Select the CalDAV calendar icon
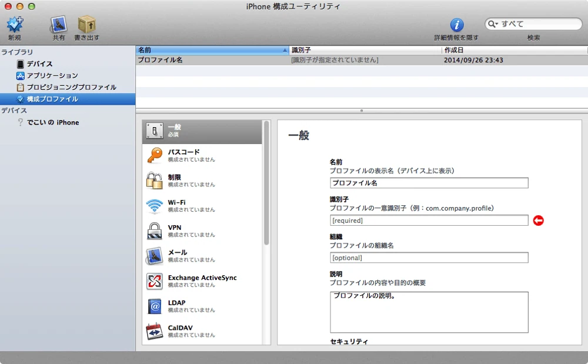Screen dimensions: 588x364 click(x=155, y=332)
